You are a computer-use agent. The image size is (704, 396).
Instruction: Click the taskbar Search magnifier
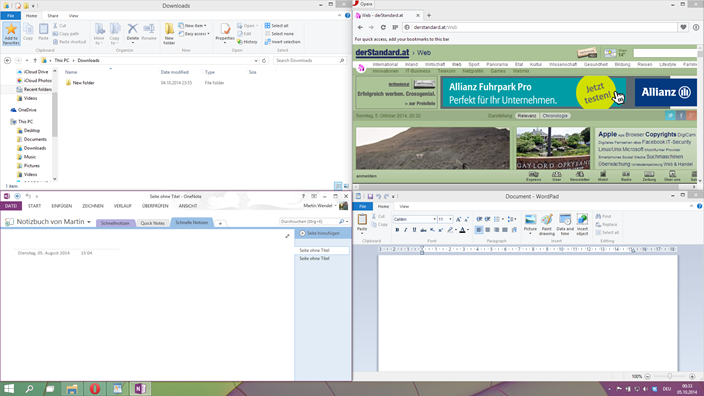tap(29, 389)
